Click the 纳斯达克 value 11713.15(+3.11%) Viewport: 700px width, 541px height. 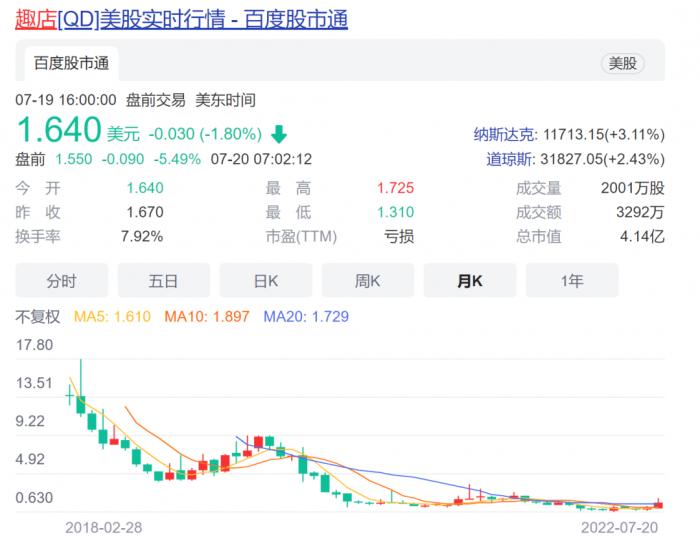tap(604, 134)
